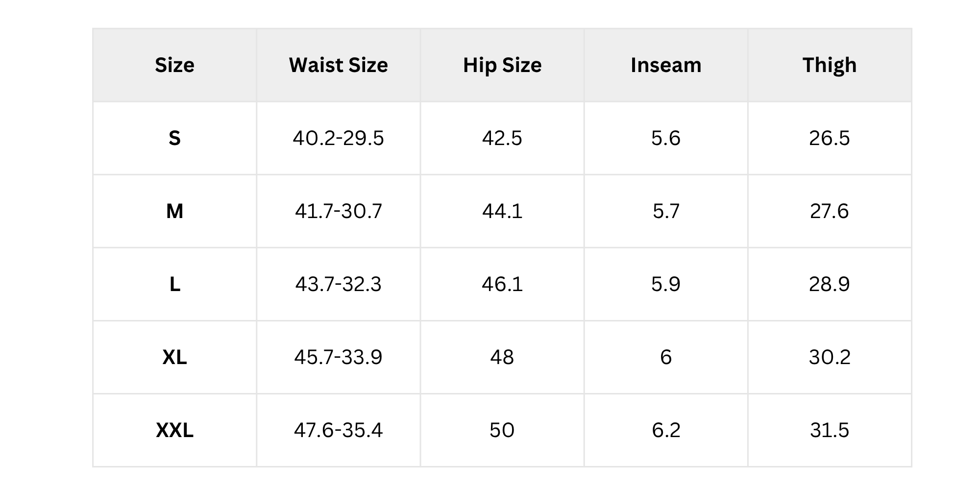
Task: Click waist value 47.6-35.4
Action: 338,430
